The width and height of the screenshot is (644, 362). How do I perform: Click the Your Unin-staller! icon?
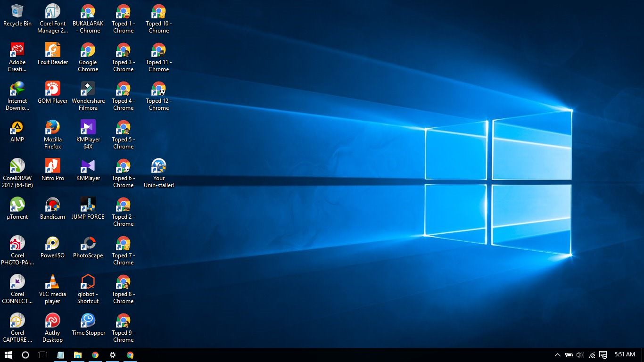point(158,173)
